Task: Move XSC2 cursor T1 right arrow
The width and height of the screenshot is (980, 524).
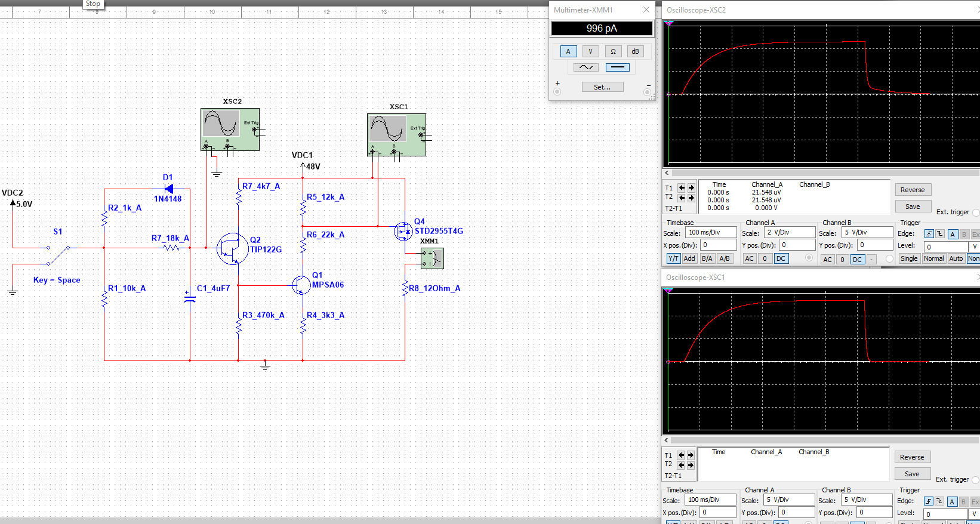Action: click(691, 188)
